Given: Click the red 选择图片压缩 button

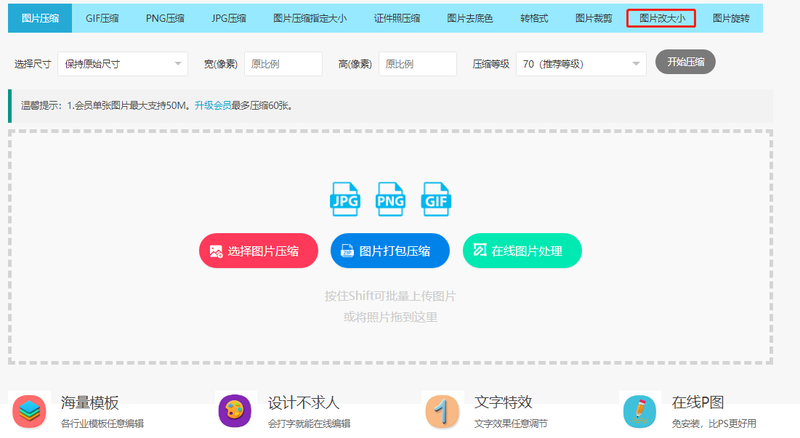Looking at the screenshot, I should (258, 251).
